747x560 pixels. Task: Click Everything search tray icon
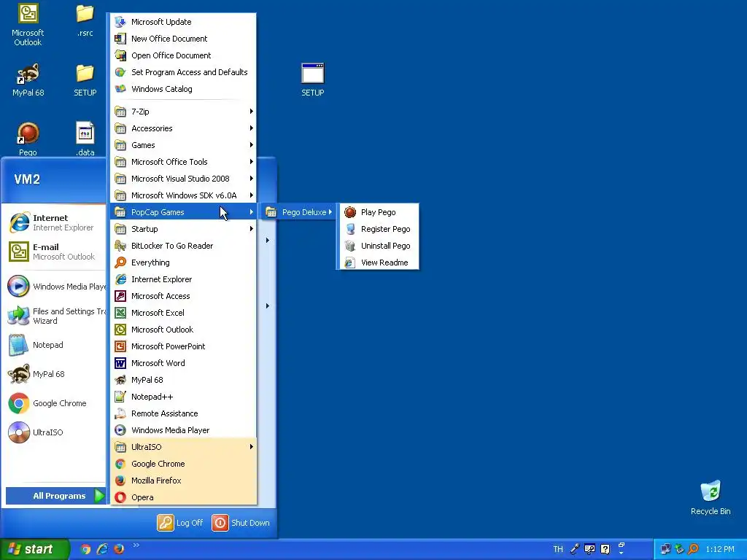pyautogui.click(x=693, y=549)
